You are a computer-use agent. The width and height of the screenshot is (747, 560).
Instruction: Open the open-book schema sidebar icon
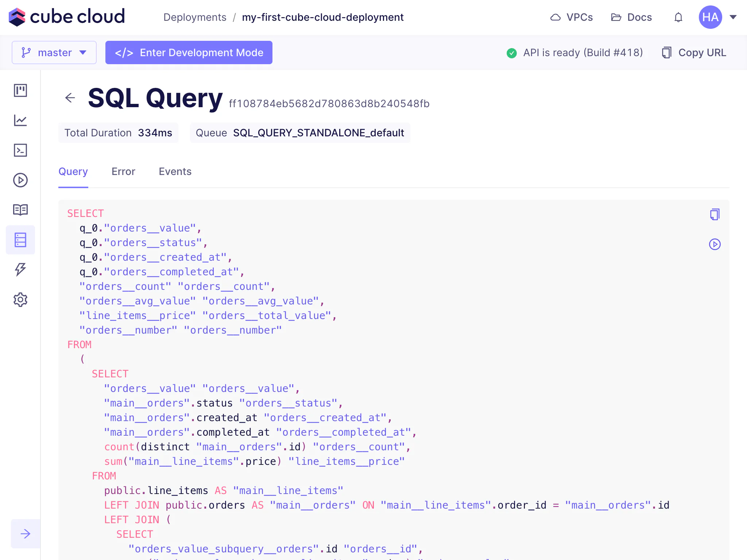20,210
